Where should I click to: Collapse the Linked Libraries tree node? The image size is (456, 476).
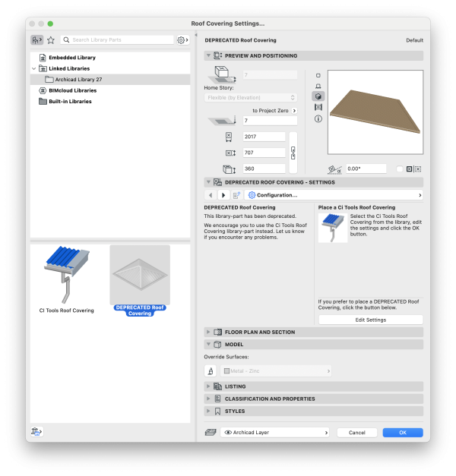(33, 68)
